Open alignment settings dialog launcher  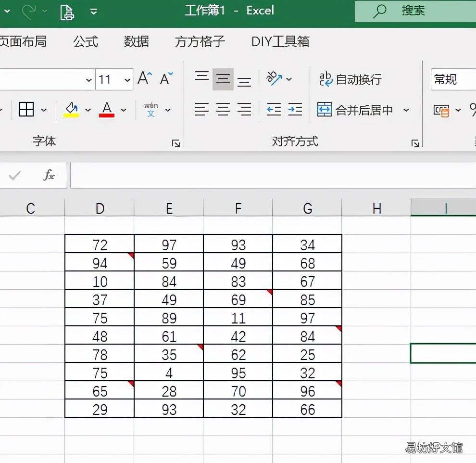click(x=415, y=143)
